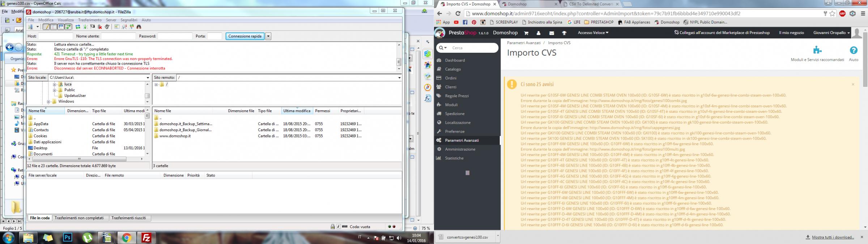868x244 pixels.
Task: Focus the Host input field
Action: tap(56, 36)
